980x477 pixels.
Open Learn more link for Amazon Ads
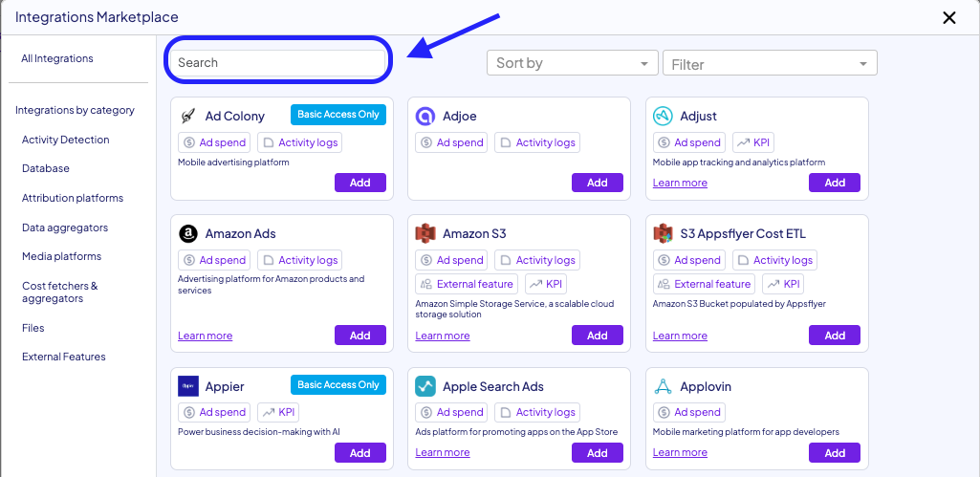point(205,336)
